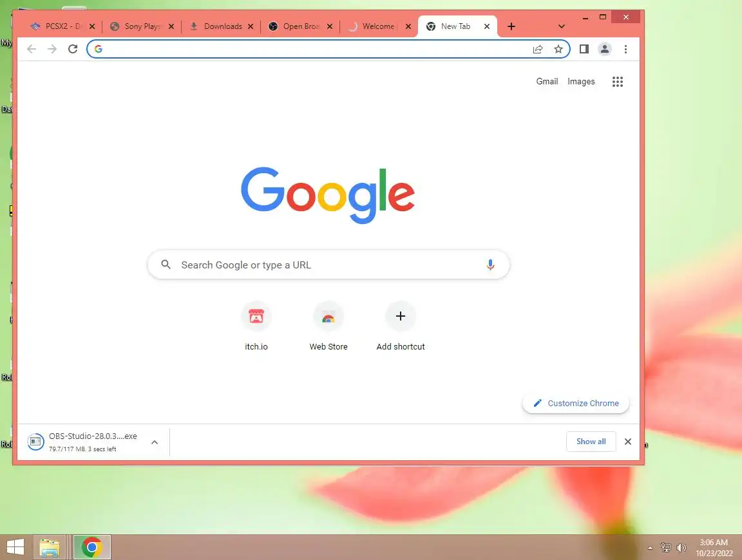Click the Google logo
This screenshot has height=560, width=742.
point(328,195)
